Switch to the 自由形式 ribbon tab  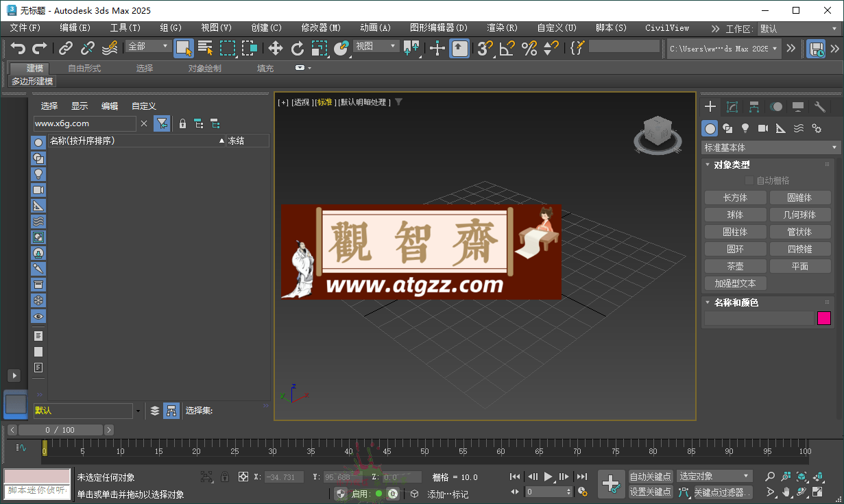(84, 69)
